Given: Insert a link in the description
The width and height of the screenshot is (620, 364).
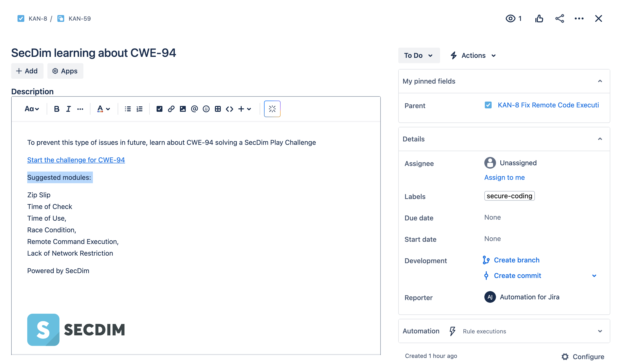Looking at the screenshot, I should 171,109.
